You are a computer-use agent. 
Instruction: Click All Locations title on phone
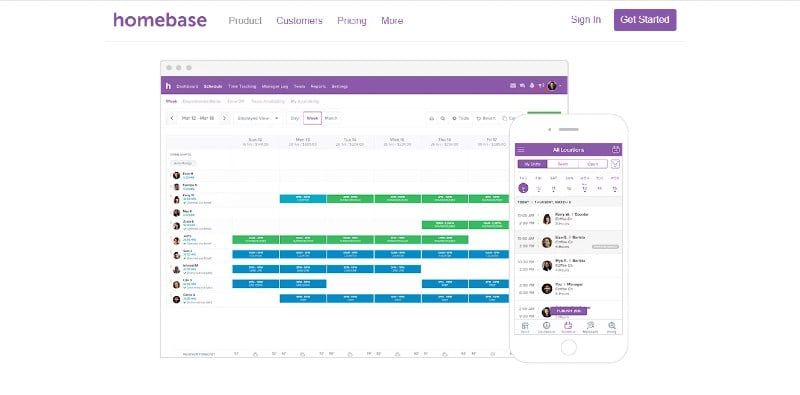coord(568,150)
